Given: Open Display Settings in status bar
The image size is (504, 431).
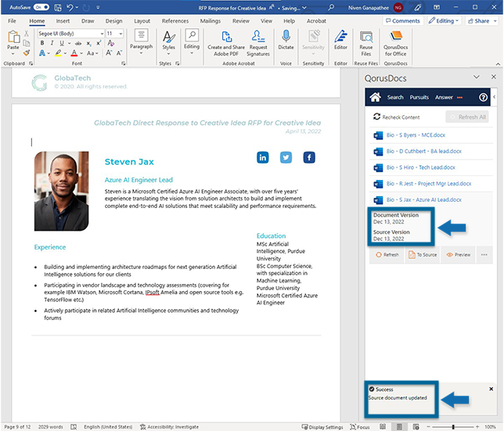Looking at the screenshot, I should point(322,427).
